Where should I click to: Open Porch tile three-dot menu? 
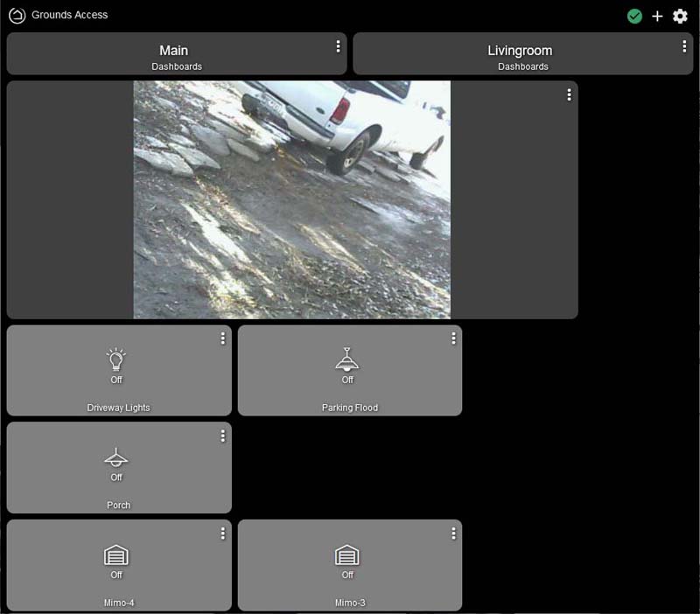pyautogui.click(x=222, y=436)
